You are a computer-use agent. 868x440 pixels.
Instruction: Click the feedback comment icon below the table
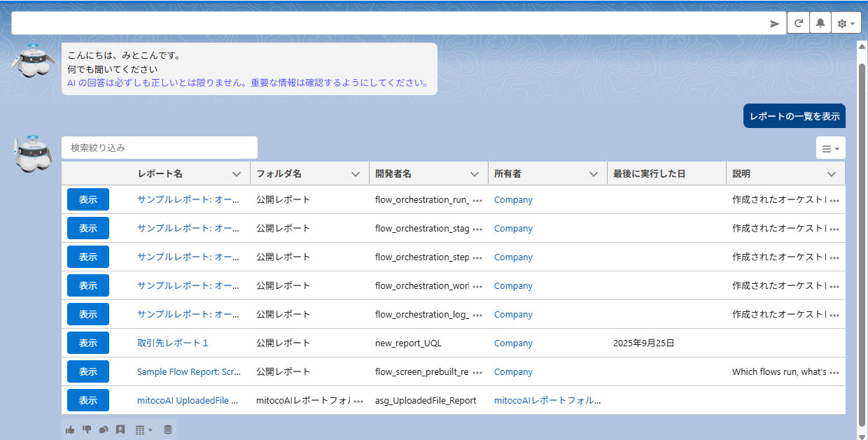[103, 429]
